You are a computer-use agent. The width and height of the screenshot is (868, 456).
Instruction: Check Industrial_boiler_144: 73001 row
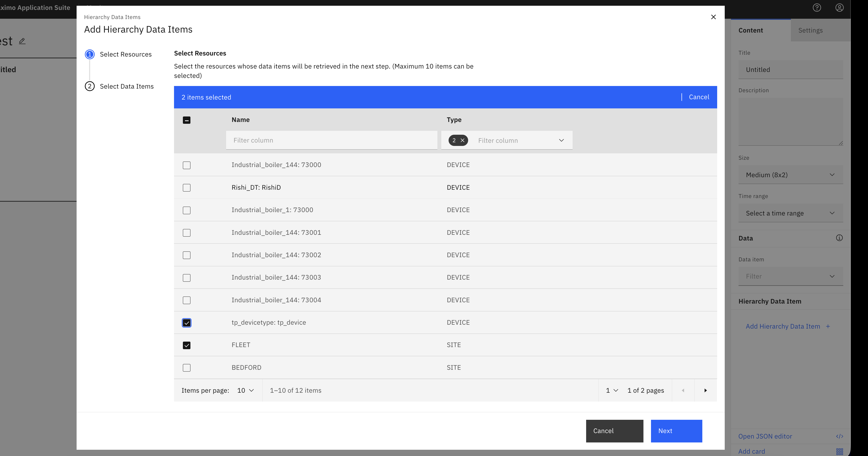coord(187,233)
